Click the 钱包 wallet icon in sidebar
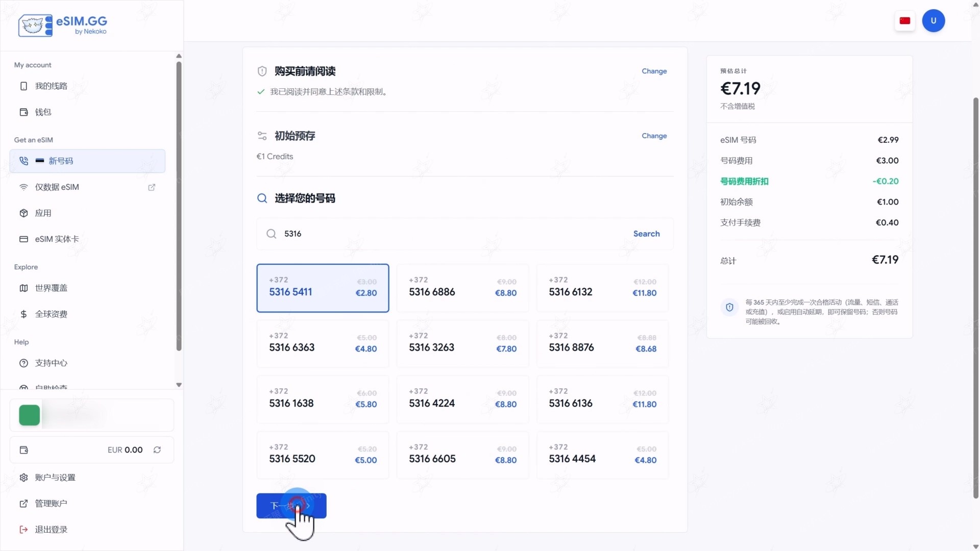Screen dimensions: 980x551 pos(23,112)
